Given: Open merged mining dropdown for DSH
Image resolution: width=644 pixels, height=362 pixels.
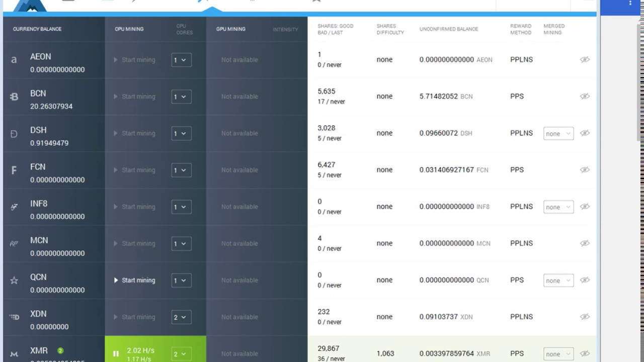Looking at the screenshot, I should 558,133.
